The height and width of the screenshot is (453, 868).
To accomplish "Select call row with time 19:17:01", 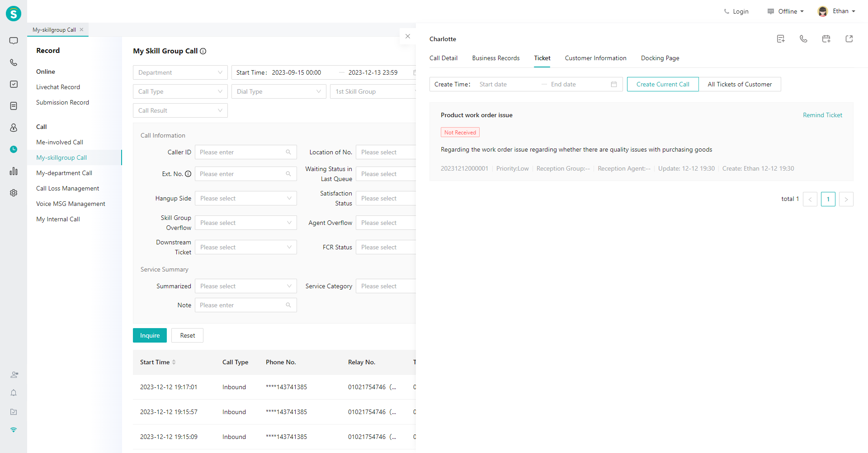I will [274, 387].
